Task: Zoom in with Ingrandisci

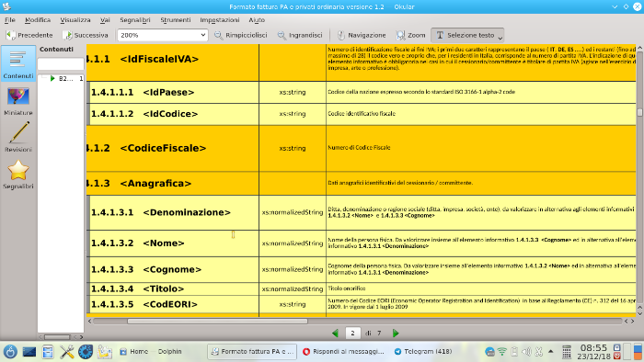Action: [300, 35]
